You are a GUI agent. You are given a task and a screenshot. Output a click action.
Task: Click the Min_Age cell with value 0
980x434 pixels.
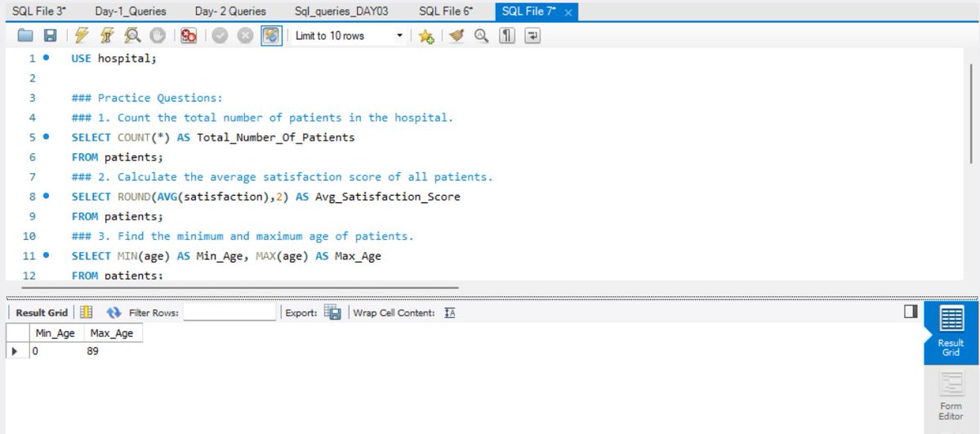(x=56, y=351)
